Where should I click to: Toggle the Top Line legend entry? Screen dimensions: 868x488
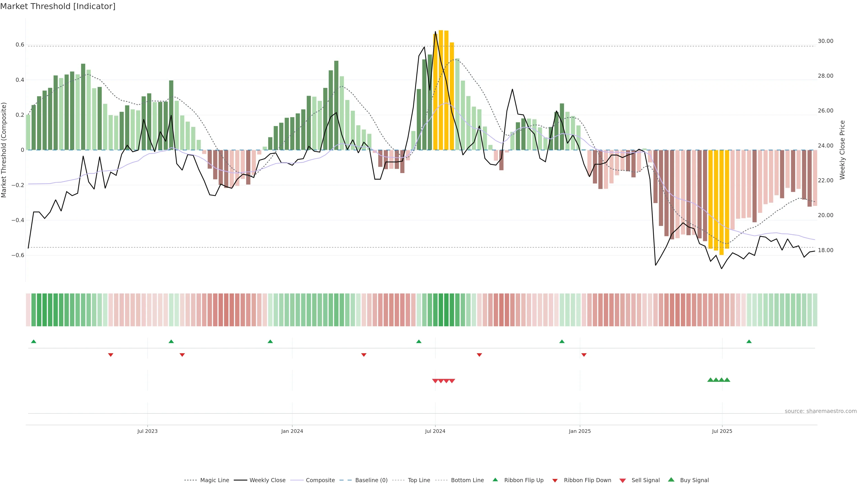point(419,480)
